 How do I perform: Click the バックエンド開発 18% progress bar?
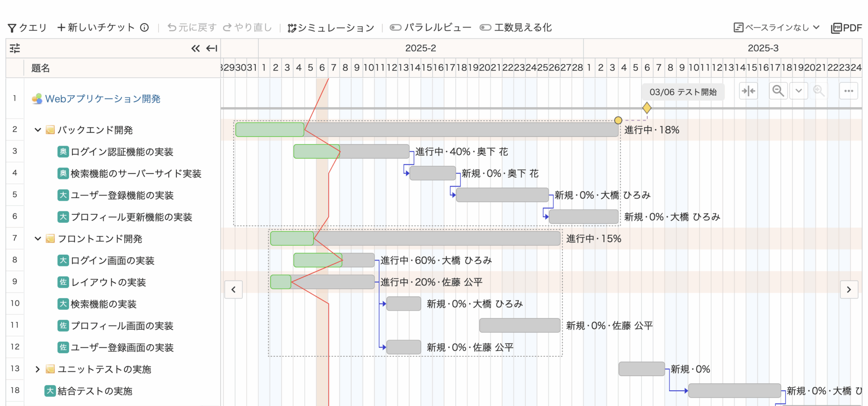pyautogui.click(x=427, y=130)
